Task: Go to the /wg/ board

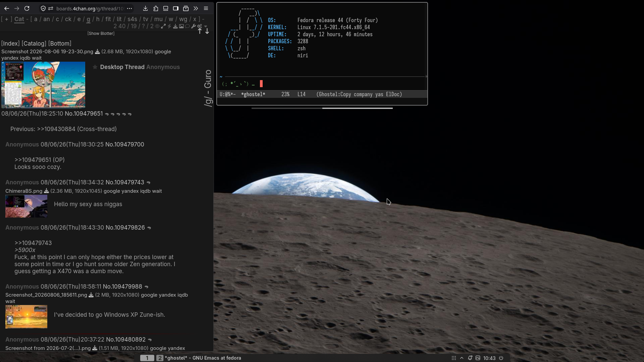Action: click(183, 19)
